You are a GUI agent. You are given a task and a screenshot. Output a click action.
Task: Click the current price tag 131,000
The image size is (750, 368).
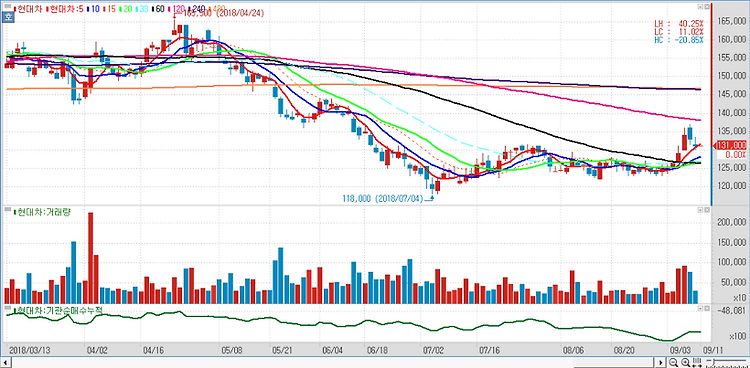pos(730,145)
